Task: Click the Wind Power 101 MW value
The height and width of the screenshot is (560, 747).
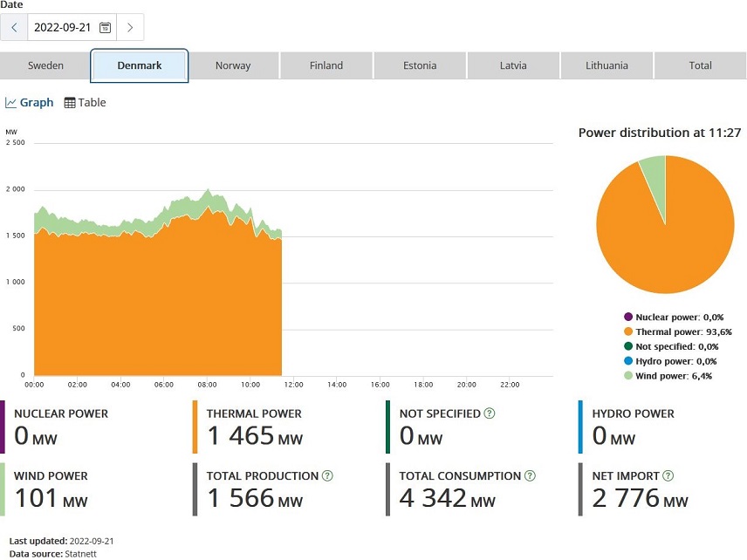Action: point(51,498)
